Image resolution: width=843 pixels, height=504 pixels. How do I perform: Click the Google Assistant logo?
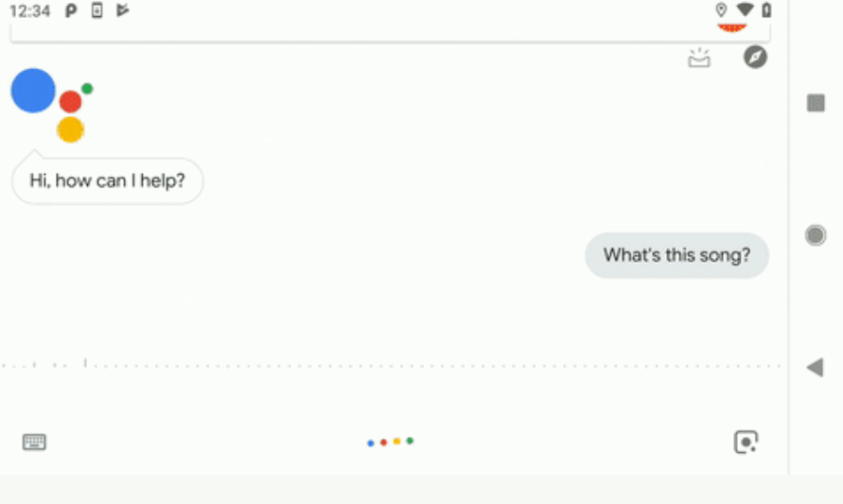tap(51, 104)
